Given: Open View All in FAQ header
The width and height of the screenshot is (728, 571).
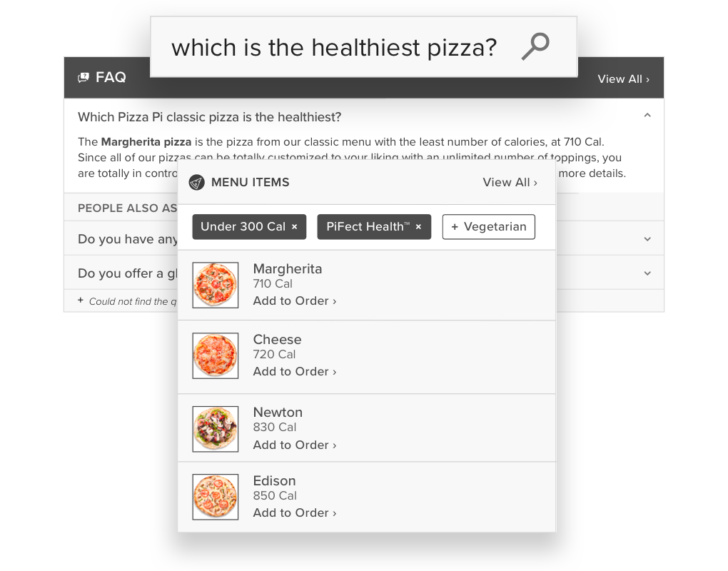Looking at the screenshot, I should pos(623,79).
